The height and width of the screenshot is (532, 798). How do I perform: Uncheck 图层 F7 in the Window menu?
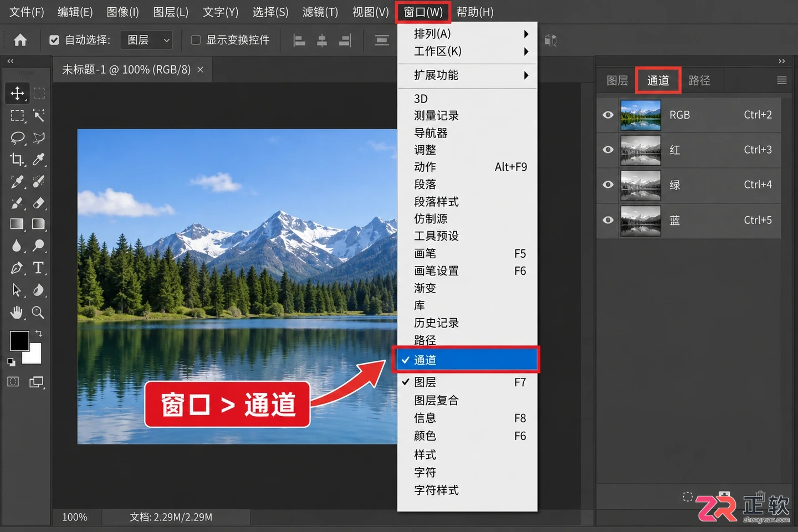[466, 382]
